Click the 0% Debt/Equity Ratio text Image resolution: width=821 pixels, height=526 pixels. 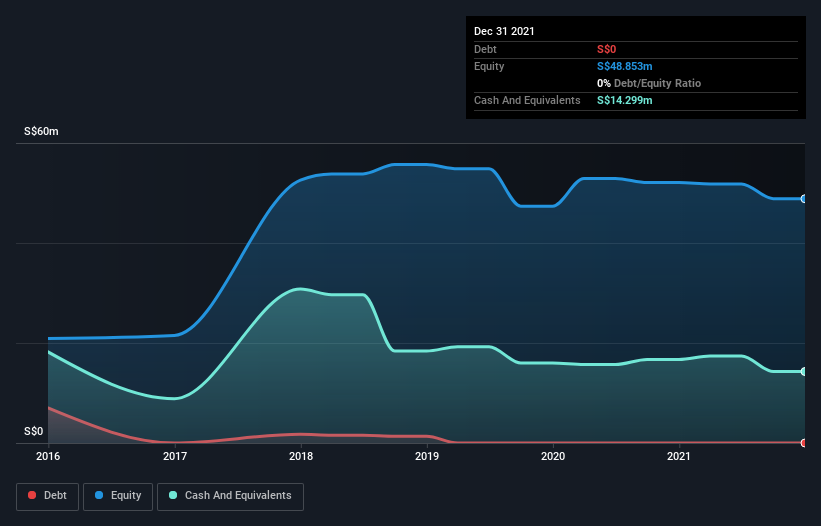[649, 83]
